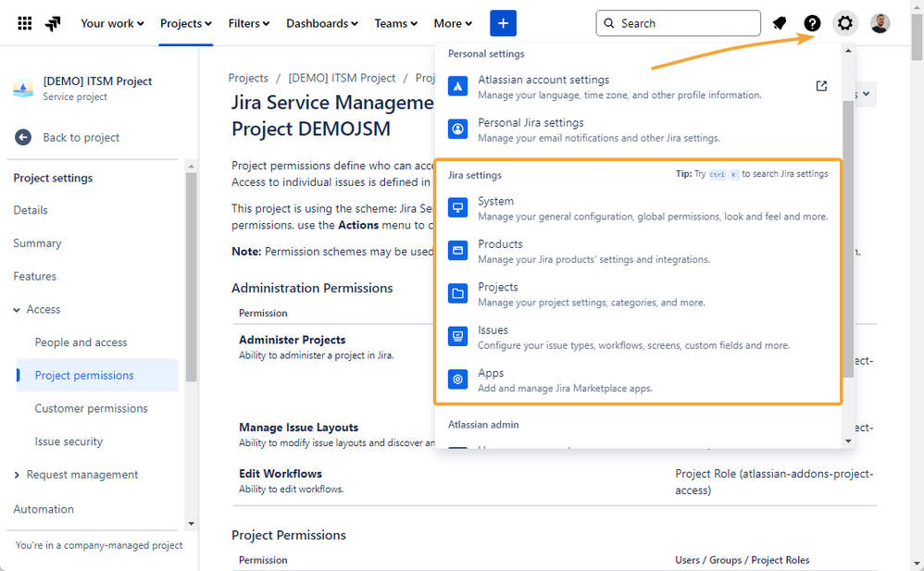The width and height of the screenshot is (924, 571).
Task: Open the Your work dropdown
Action: 112,23
